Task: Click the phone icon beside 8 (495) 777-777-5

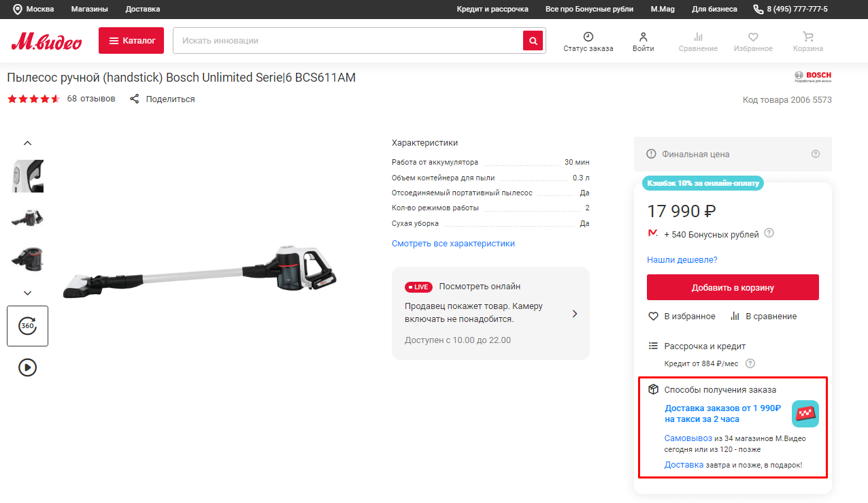Action: [x=758, y=10]
